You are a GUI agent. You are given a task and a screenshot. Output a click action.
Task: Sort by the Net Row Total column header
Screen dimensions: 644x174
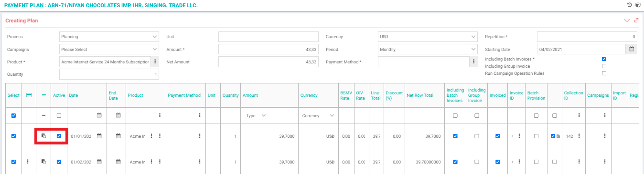pos(420,95)
